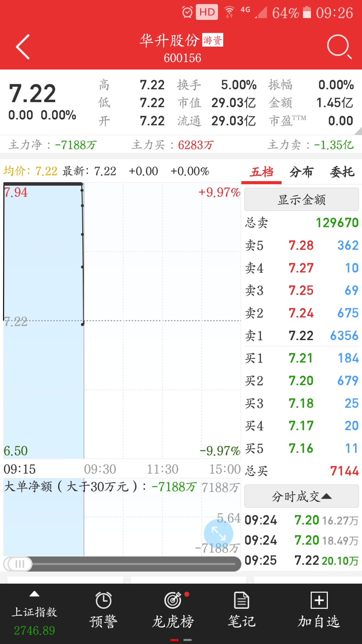Tap 主力净 -7188万 value
362x644 pixels.
tap(76, 145)
